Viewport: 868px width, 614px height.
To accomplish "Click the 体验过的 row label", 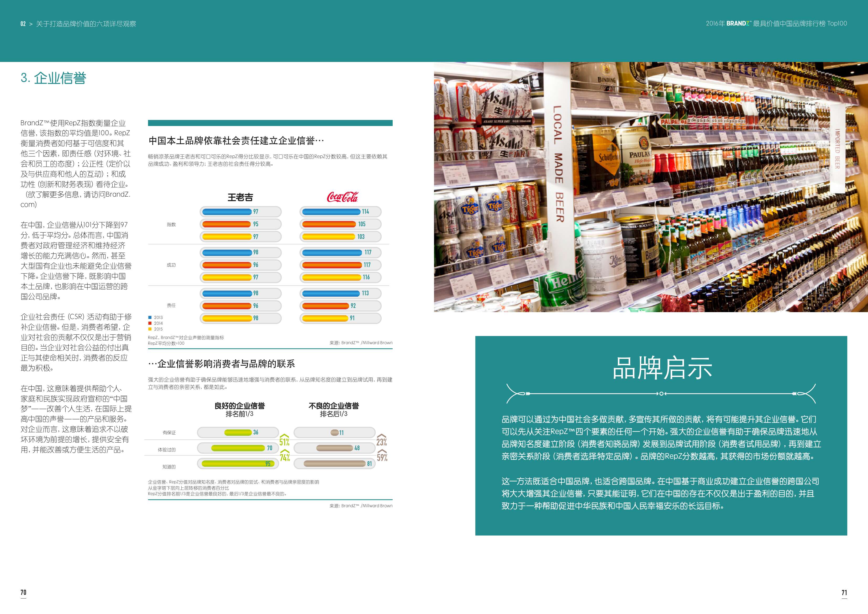I will pyautogui.click(x=167, y=450).
